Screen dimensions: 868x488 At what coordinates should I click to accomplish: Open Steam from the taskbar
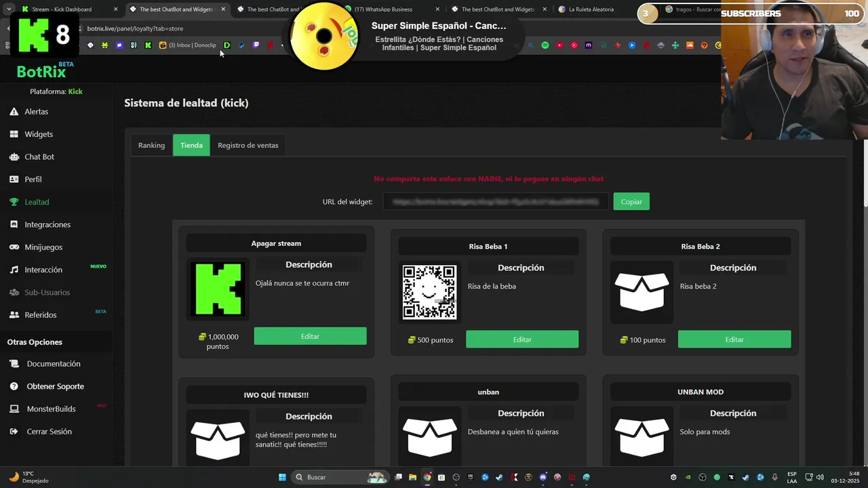click(499, 477)
